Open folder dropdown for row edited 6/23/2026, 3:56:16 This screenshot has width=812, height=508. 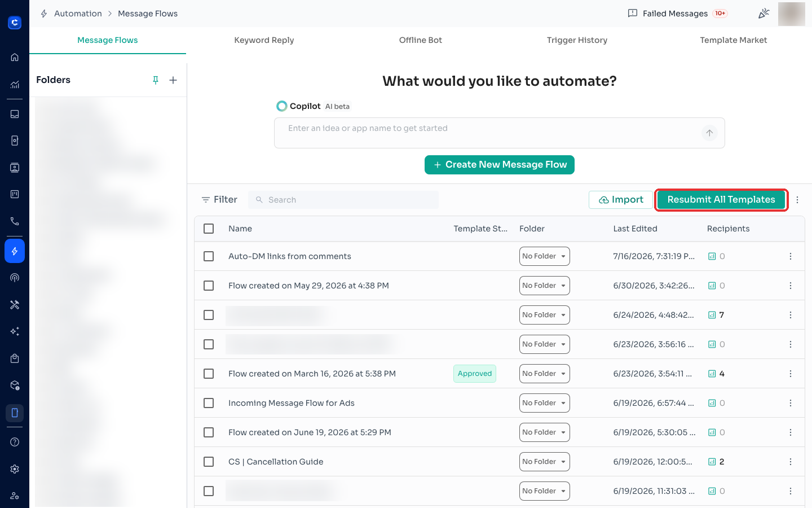(544, 344)
